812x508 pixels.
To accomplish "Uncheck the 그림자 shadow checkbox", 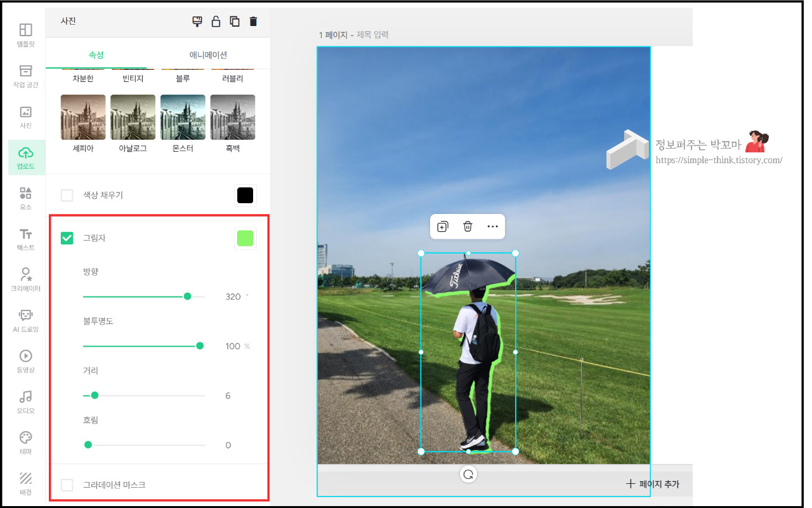I will point(67,238).
